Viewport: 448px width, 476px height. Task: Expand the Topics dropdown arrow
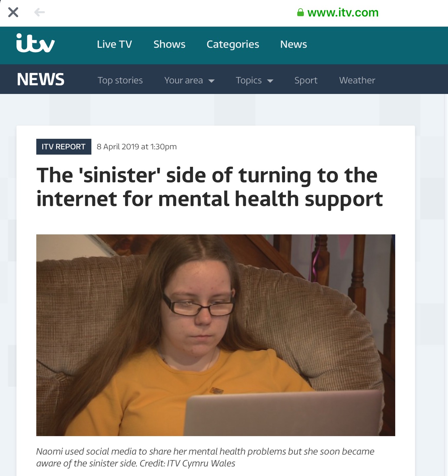click(270, 81)
